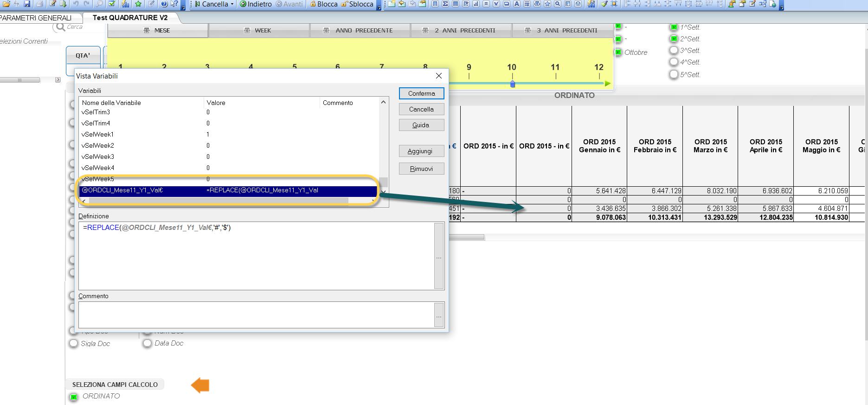Unlock selections with Sblocca
Screen dimensions: 868x405
point(357,4)
